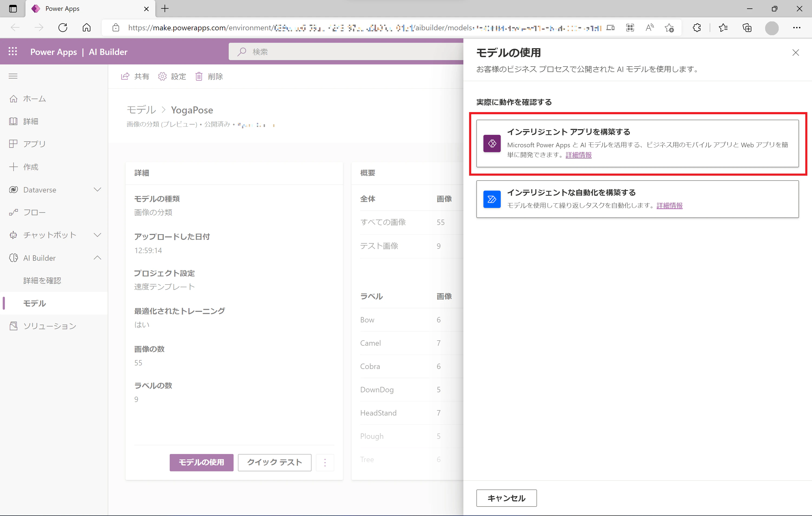Open 設定 gear in command bar
The width and height of the screenshot is (812, 516).
[162, 77]
